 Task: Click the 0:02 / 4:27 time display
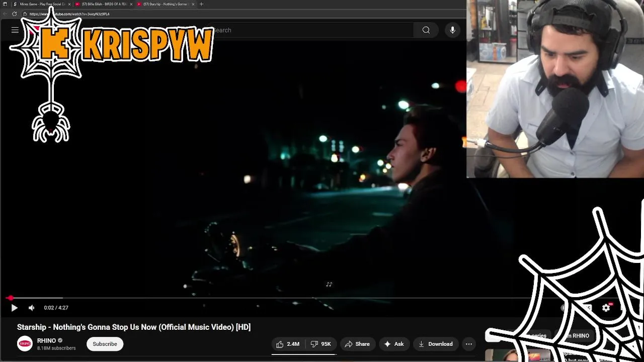click(x=56, y=308)
